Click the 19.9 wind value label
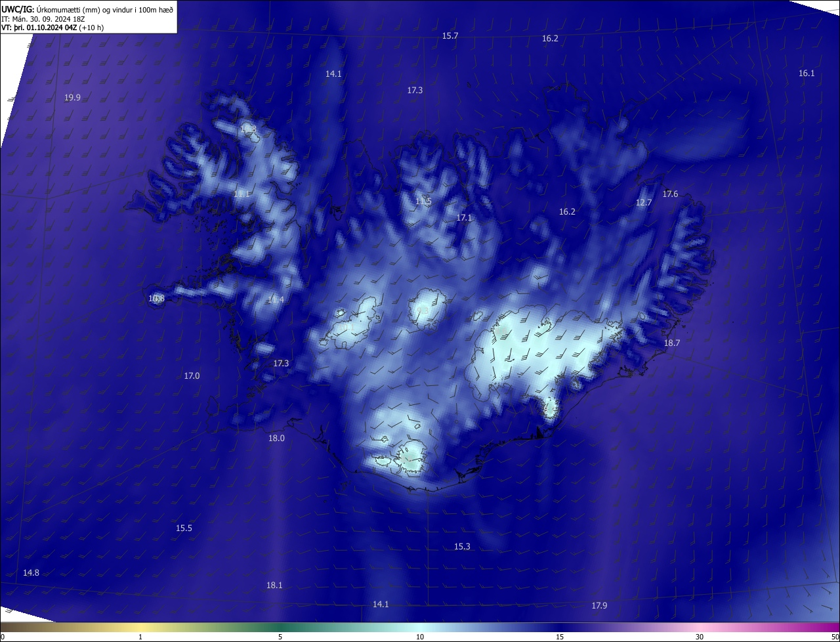This screenshot has width=840, height=642. point(72,98)
